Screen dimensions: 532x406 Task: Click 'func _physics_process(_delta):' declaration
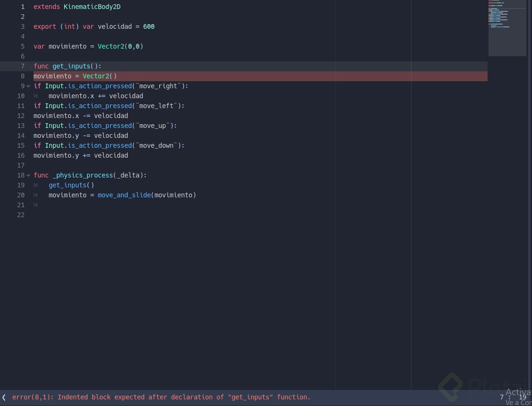click(90, 175)
